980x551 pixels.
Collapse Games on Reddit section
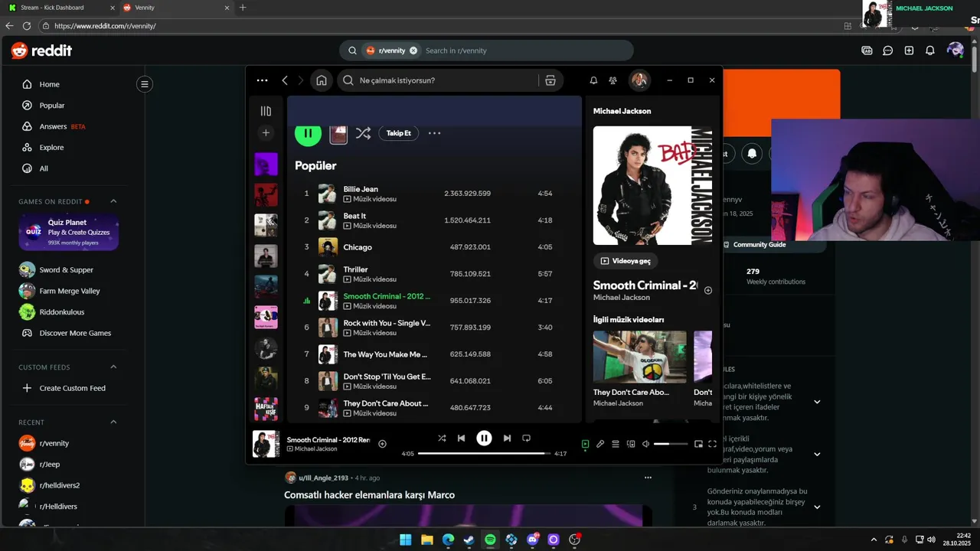[x=113, y=201]
